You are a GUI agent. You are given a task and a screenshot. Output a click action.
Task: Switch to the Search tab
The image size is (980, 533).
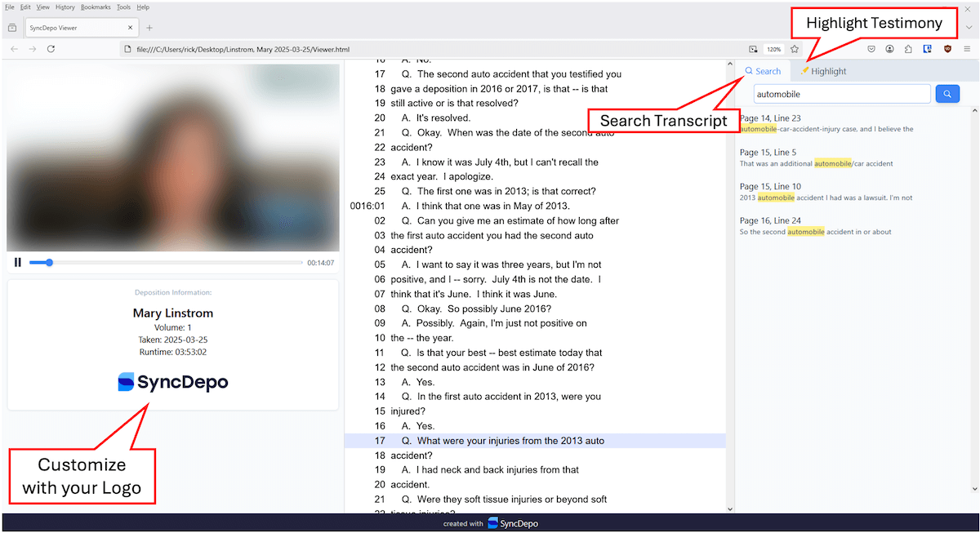[x=764, y=71]
